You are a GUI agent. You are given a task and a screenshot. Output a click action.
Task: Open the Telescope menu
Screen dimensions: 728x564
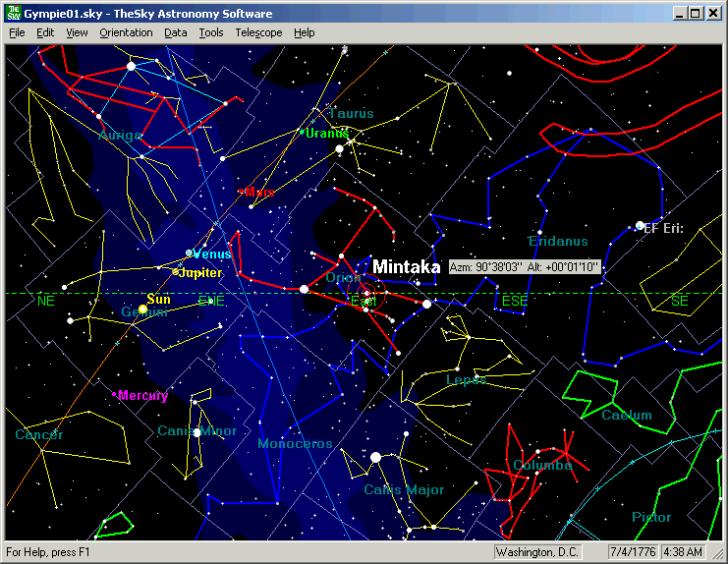(x=258, y=32)
